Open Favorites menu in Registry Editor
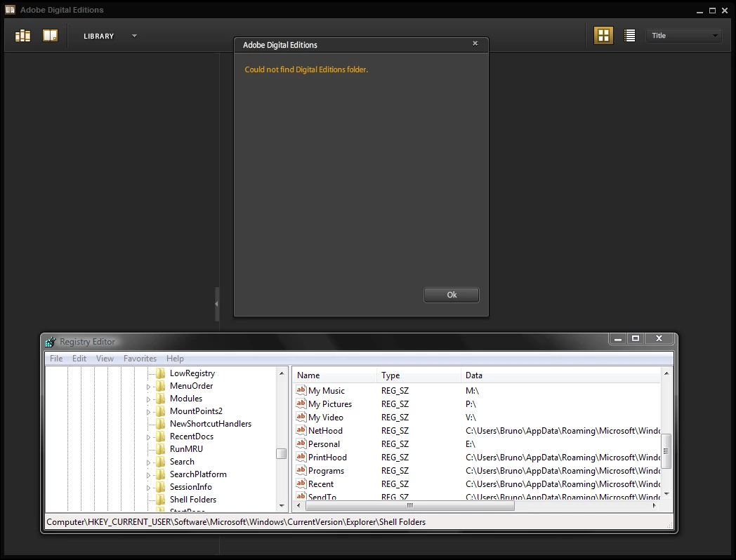The width and height of the screenshot is (736, 560). click(140, 359)
